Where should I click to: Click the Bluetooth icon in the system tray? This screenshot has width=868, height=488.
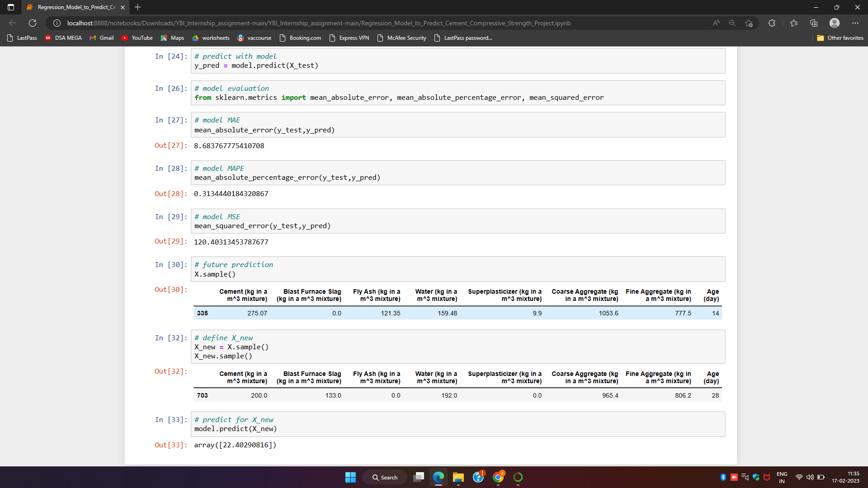724,477
